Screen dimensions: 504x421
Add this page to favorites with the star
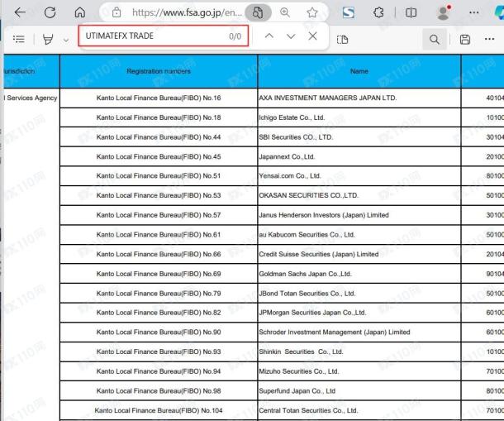point(311,12)
